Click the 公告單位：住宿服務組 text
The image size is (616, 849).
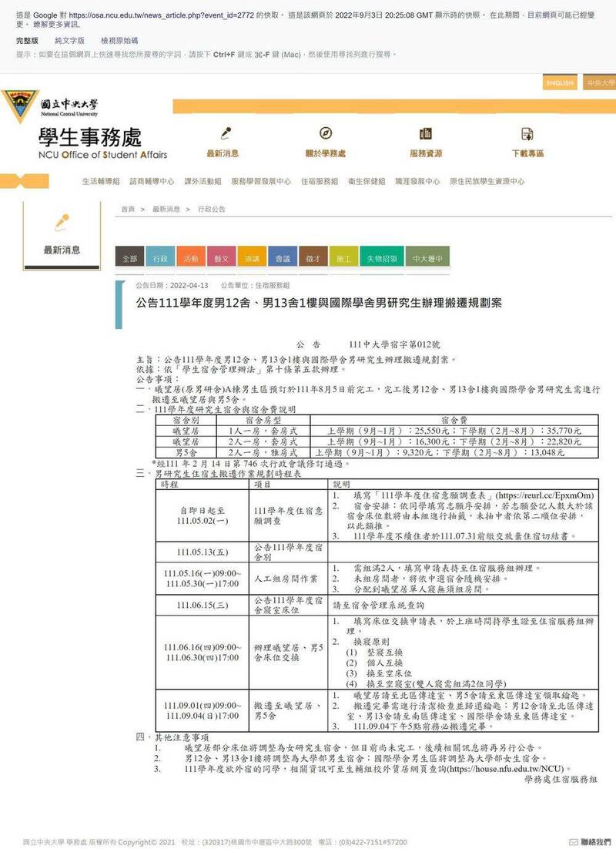[255, 285]
